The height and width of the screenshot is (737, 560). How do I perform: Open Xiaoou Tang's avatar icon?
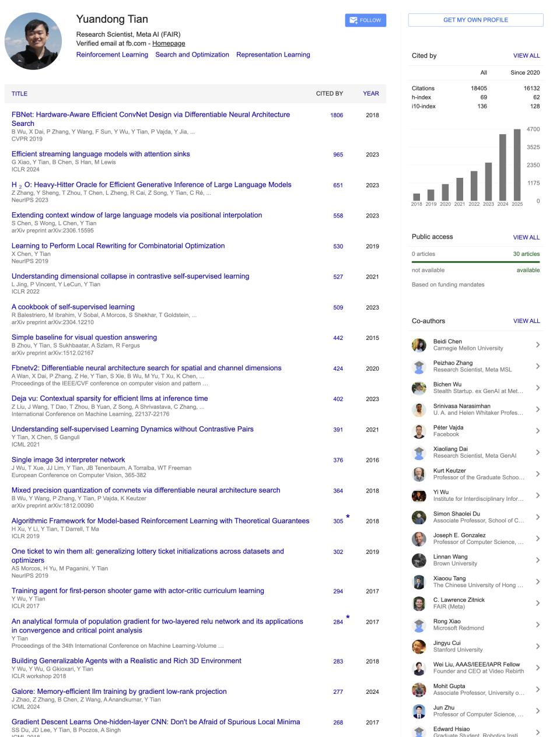(419, 582)
